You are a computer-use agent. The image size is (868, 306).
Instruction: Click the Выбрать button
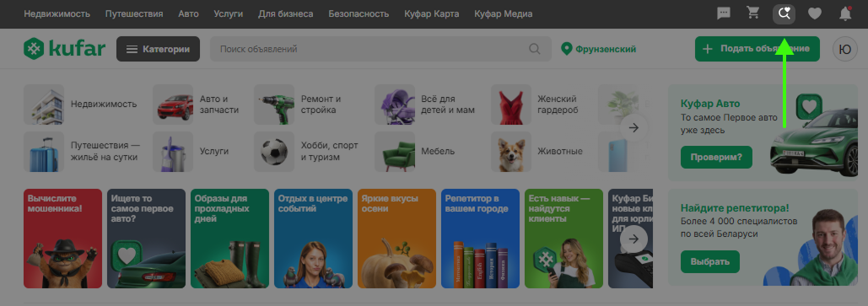click(710, 261)
